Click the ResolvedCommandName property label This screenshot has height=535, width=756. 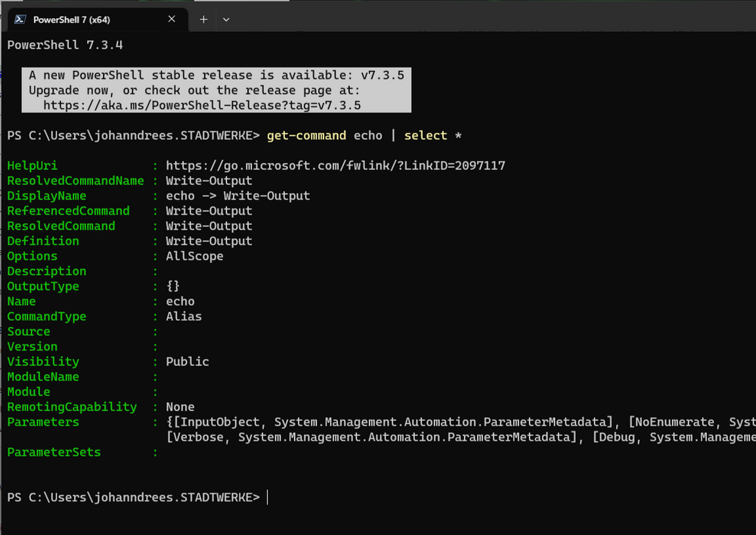pyautogui.click(x=76, y=181)
